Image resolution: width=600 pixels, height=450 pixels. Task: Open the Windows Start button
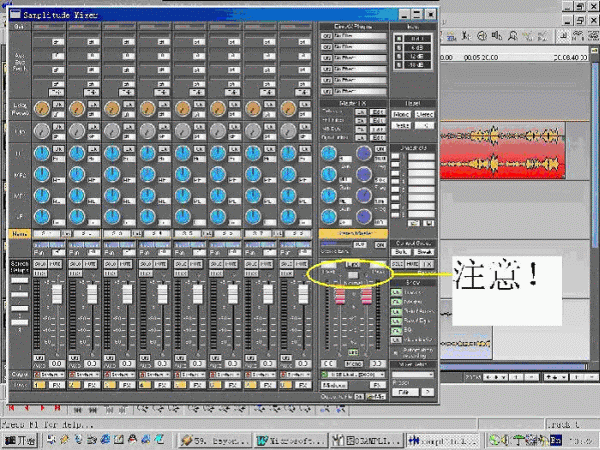pos(20,440)
